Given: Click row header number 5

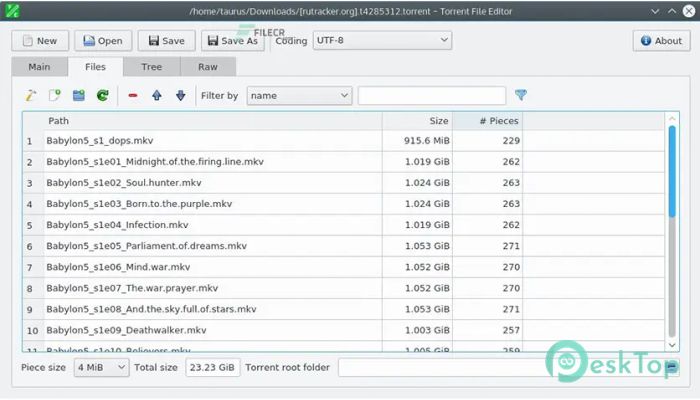Looking at the screenshot, I should click(x=33, y=225).
